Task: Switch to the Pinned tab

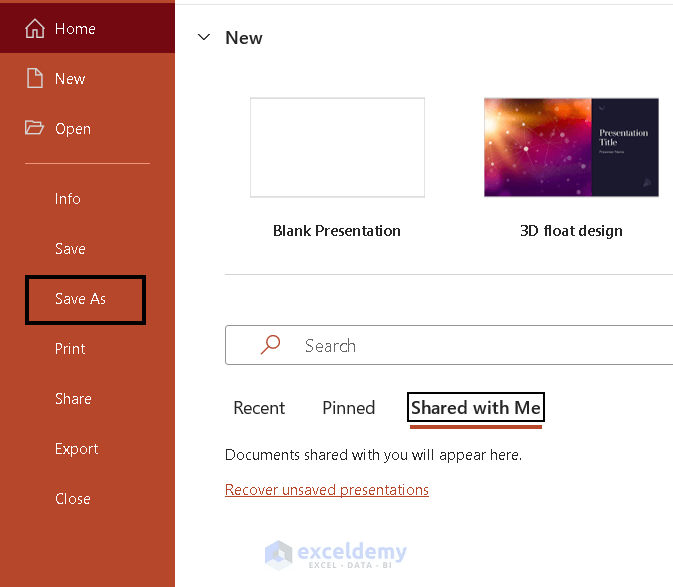Action: click(x=349, y=408)
